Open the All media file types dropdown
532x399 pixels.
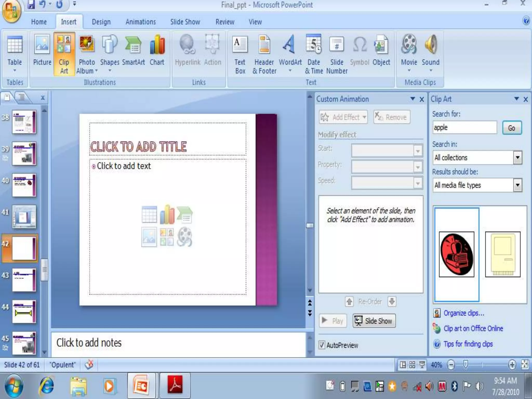(517, 185)
